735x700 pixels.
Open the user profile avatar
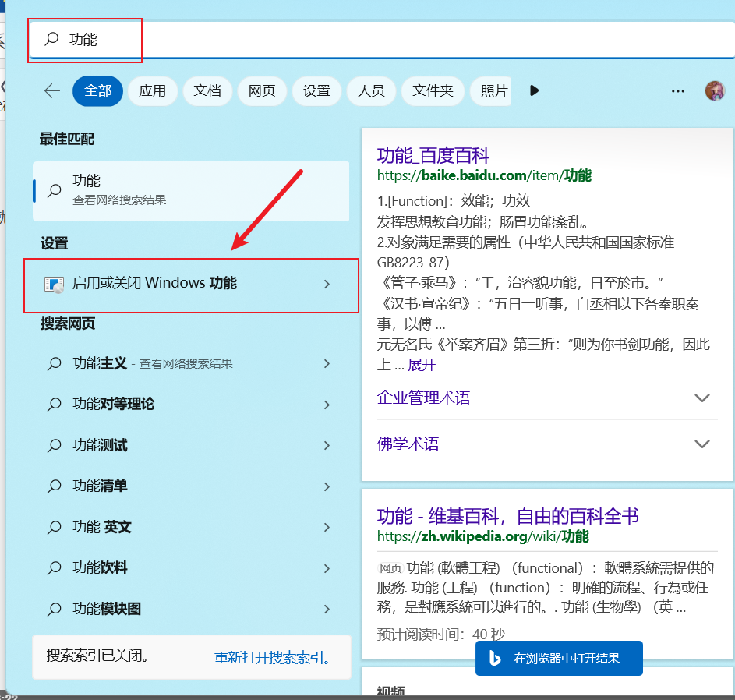(x=715, y=90)
